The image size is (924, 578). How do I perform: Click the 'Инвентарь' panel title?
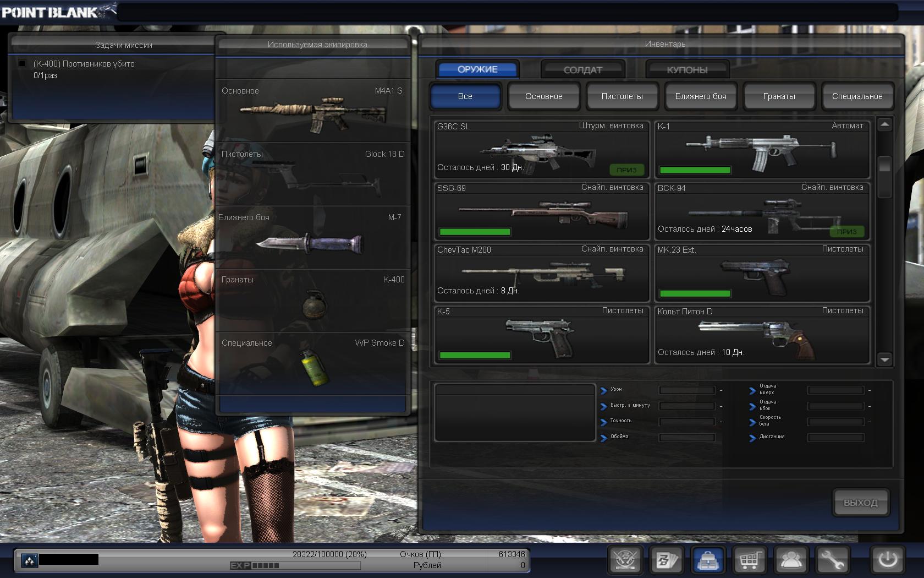click(x=665, y=44)
